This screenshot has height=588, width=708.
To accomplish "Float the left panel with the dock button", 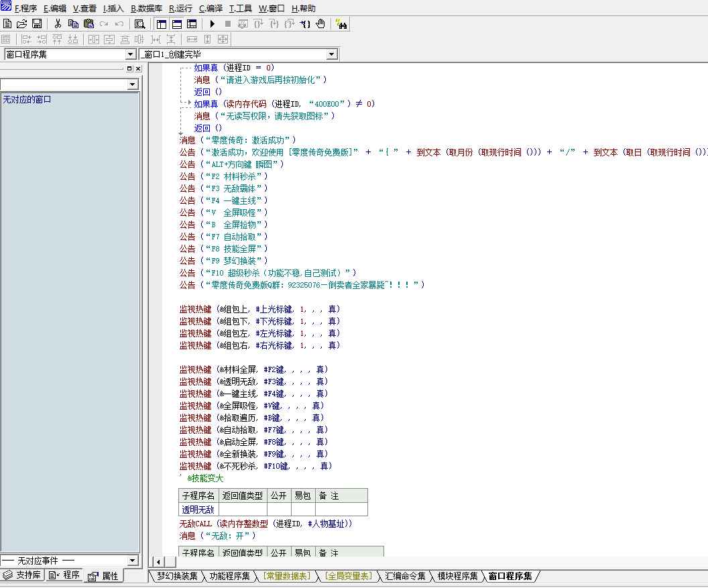I will pyautogui.click(x=129, y=68).
